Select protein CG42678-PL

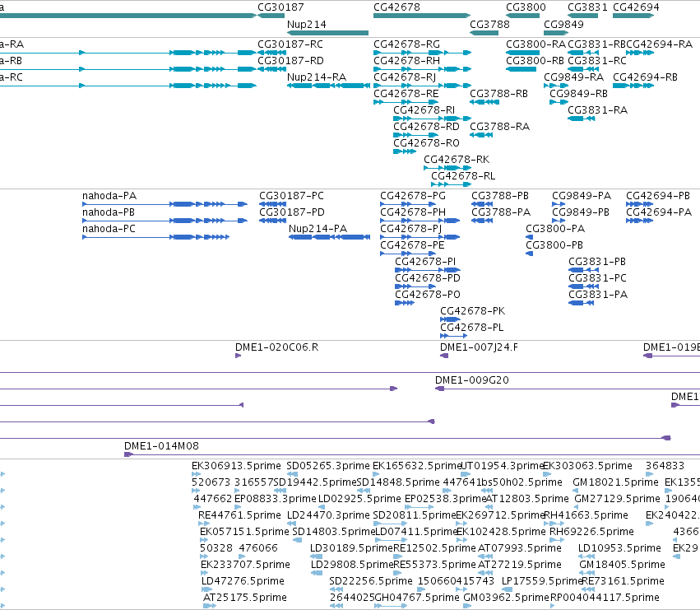(471, 327)
